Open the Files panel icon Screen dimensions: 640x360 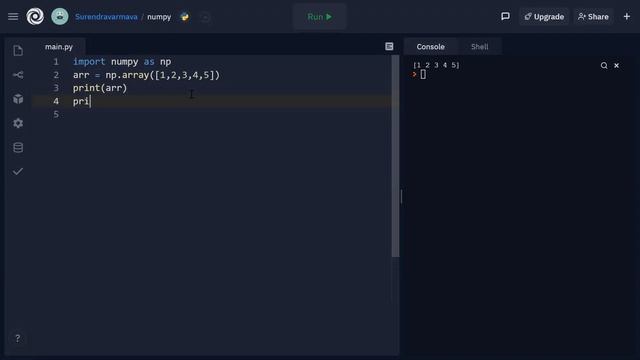point(18,51)
